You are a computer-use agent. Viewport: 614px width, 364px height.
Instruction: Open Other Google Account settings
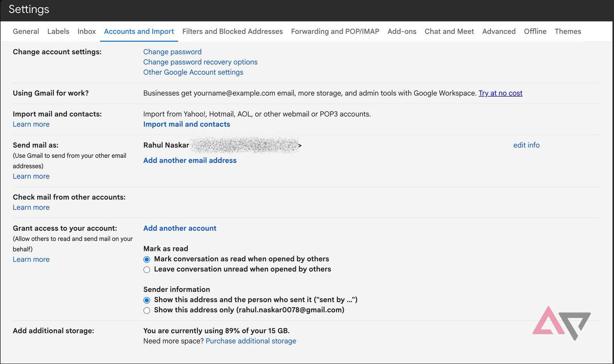coord(193,72)
